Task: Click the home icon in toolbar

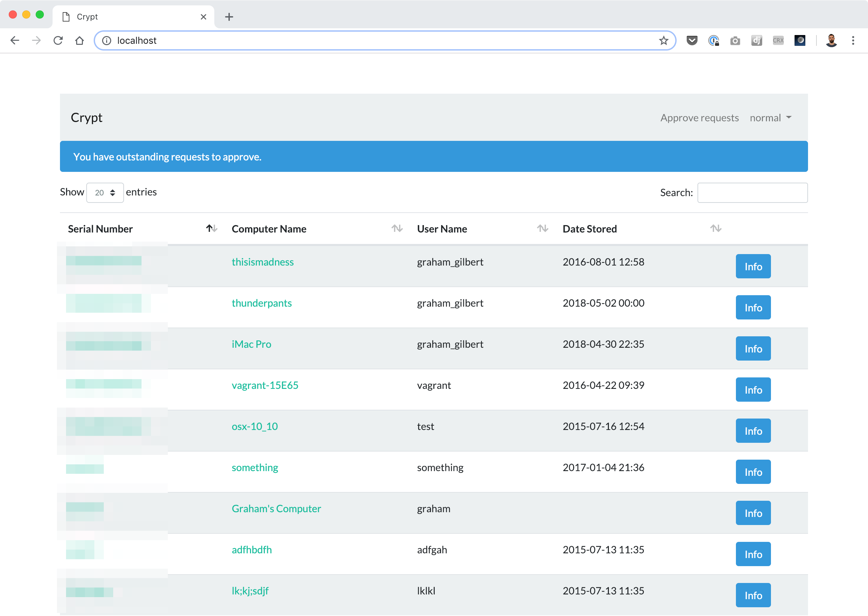Action: (79, 40)
